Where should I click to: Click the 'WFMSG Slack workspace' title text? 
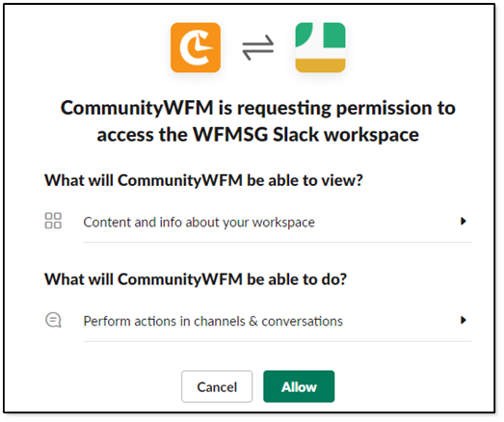(305, 134)
